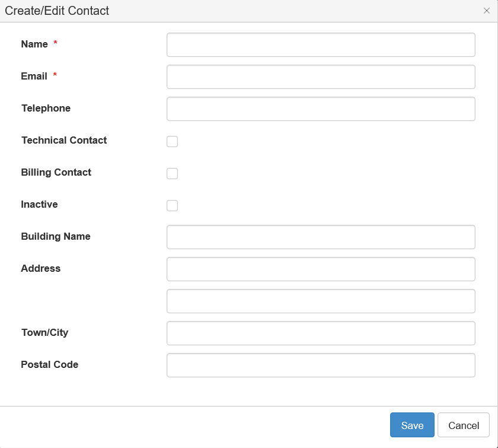Click into the Town/City field
This screenshot has height=448, width=498.
[x=321, y=333]
